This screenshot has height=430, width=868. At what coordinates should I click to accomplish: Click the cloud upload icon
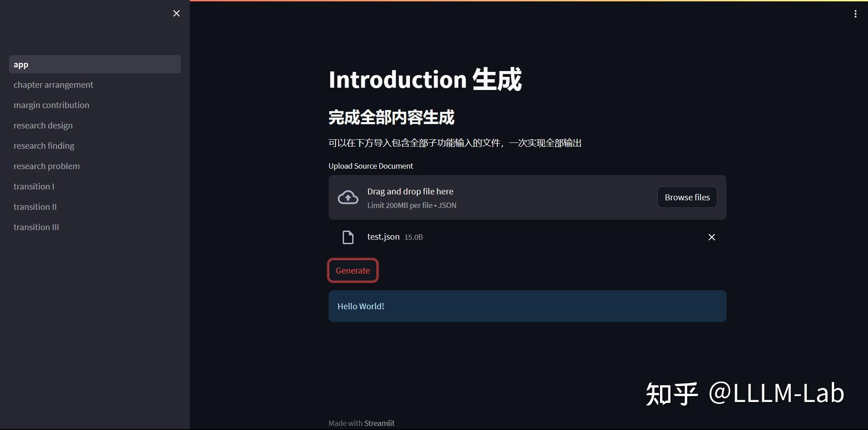348,197
